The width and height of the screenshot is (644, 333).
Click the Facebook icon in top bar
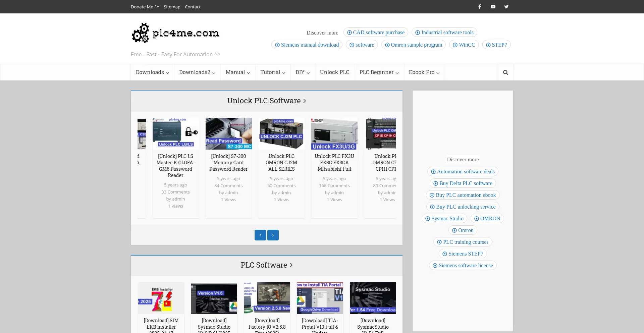point(480,7)
